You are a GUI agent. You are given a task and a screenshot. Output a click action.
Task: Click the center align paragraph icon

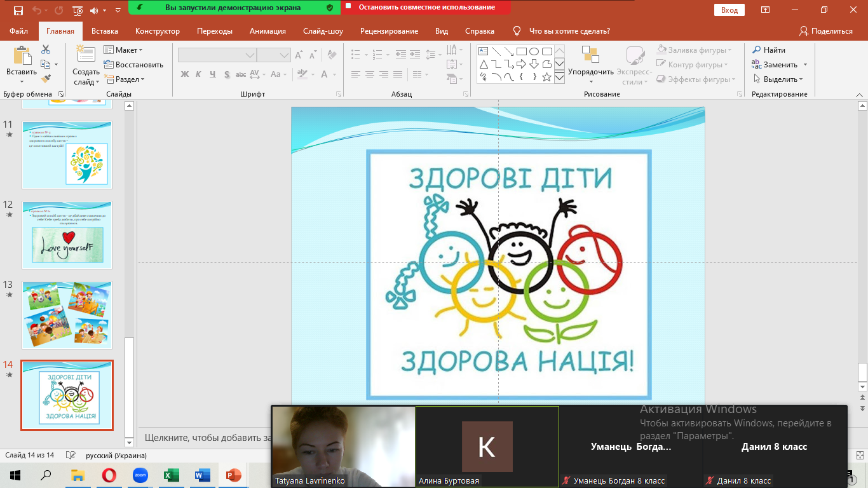[x=370, y=74]
